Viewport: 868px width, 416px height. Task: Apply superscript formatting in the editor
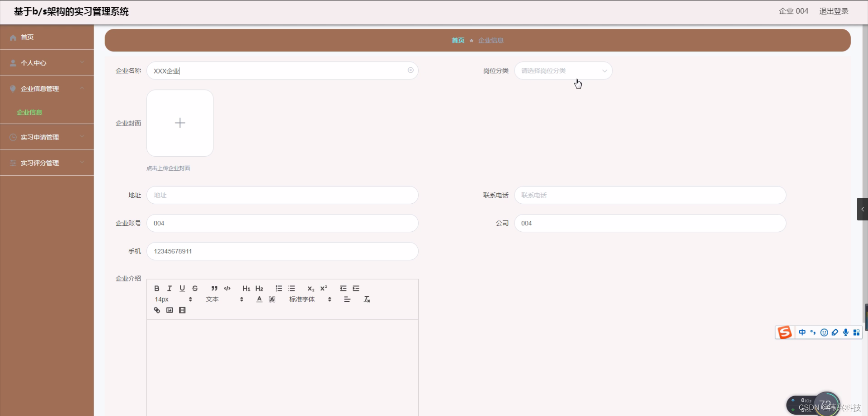324,288
